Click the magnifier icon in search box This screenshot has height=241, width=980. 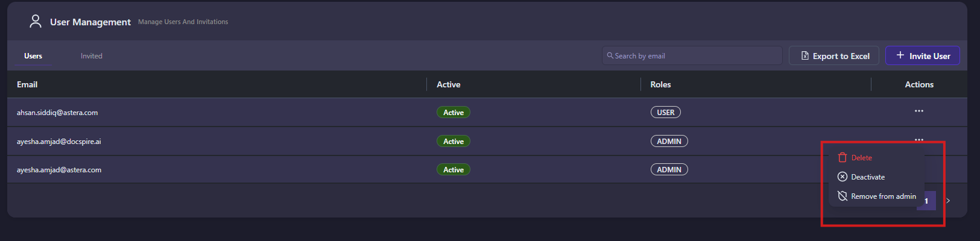click(610, 55)
